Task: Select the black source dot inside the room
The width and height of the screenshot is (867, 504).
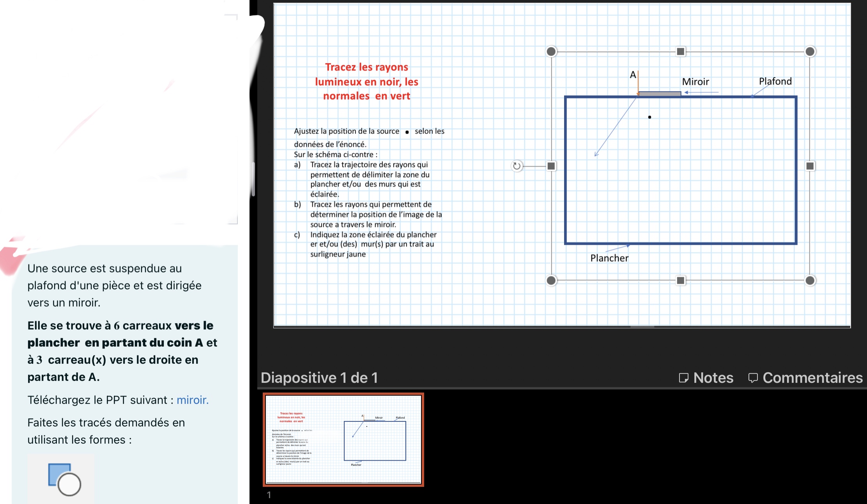Action: point(649,117)
